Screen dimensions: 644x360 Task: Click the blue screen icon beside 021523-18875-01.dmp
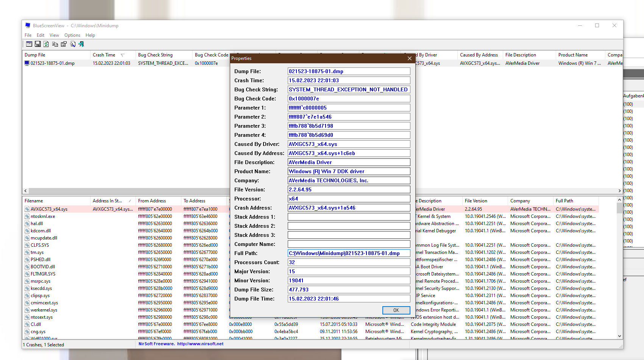point(27,63)
